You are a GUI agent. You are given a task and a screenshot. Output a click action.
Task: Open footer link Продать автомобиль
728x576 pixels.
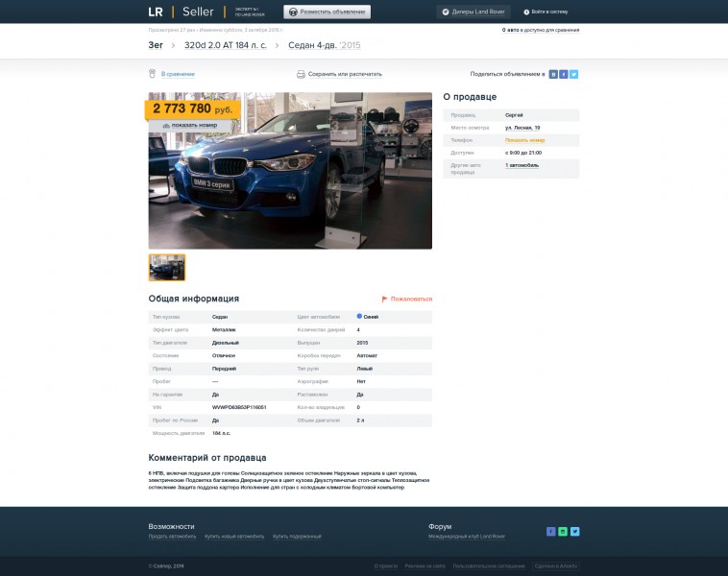coord(172,537)
